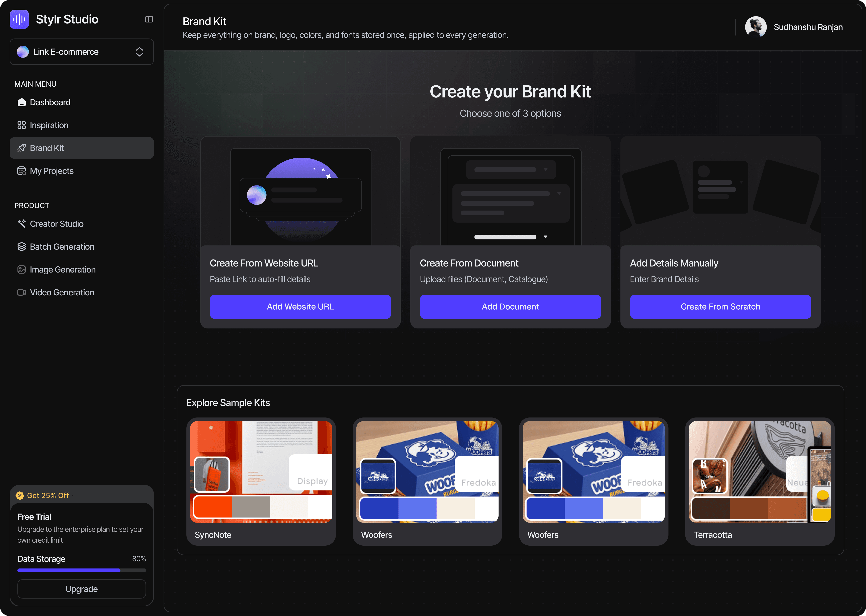
Task: Click the 80% storage value
Action: [x=139, y=559]
